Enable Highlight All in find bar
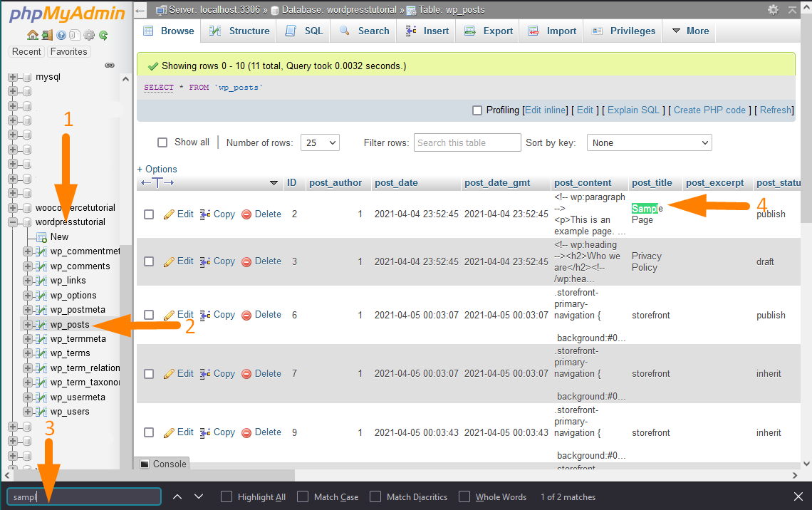812x510 pixels. pos(227,496)
